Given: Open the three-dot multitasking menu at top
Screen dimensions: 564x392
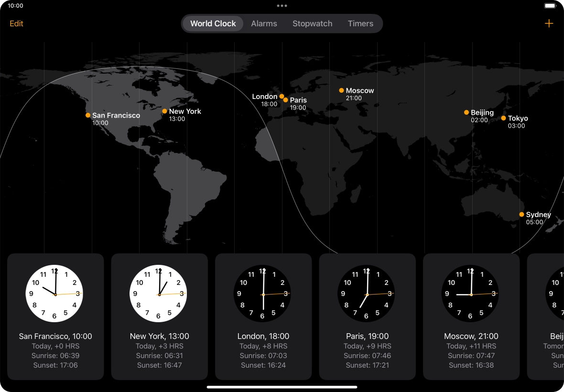Looking at the screenshot, I should [x=282, y=6].
